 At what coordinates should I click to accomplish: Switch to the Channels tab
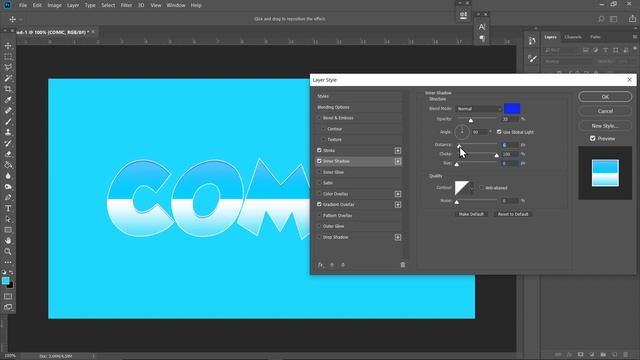pyautogui.click(x=573, y=37)
